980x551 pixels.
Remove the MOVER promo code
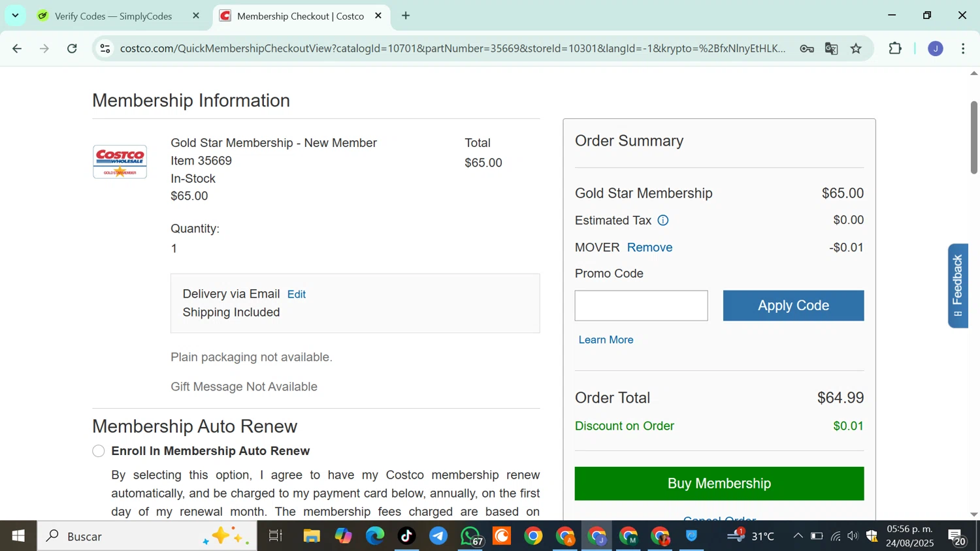click(649, 247)
